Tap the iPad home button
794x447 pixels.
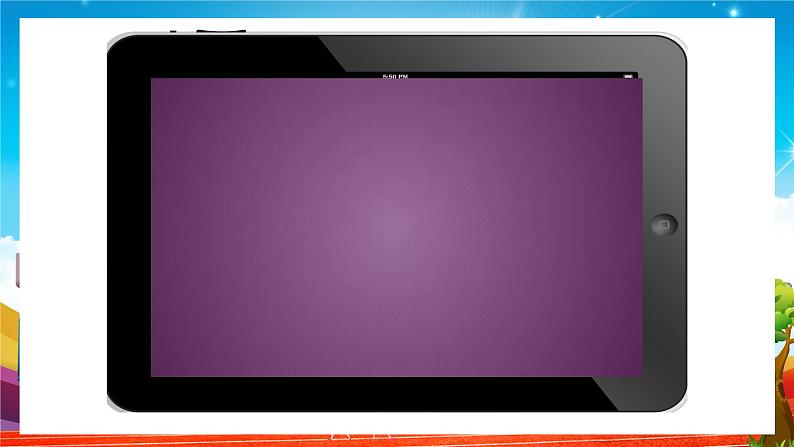(664, 225)
